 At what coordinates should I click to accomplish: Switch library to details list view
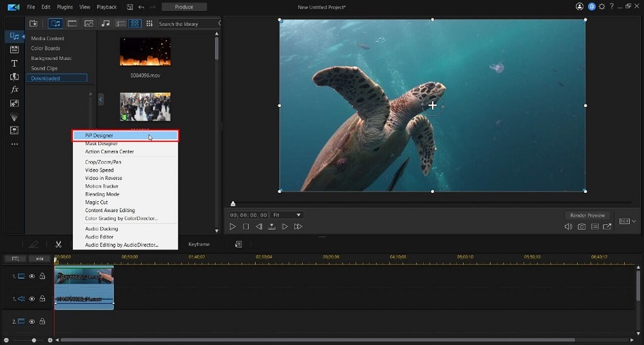point(120,23)
